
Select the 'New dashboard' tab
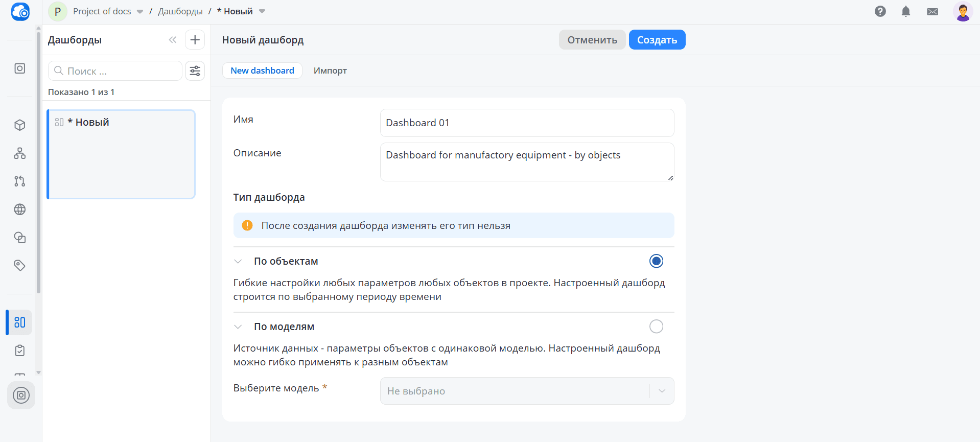262,71
